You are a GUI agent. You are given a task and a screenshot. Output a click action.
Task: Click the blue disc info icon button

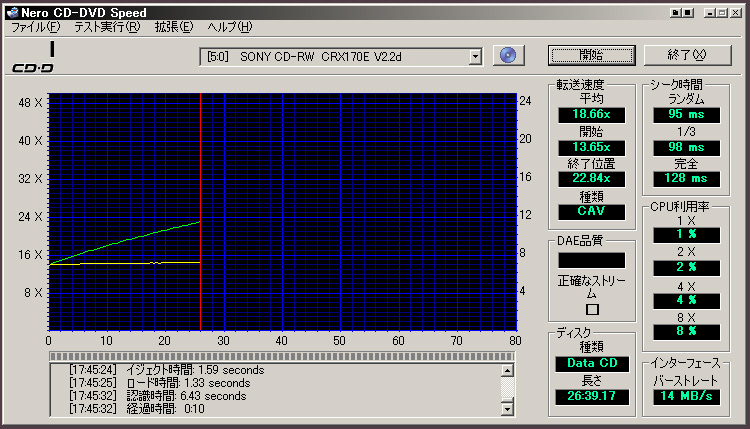(x=509, y=55)
